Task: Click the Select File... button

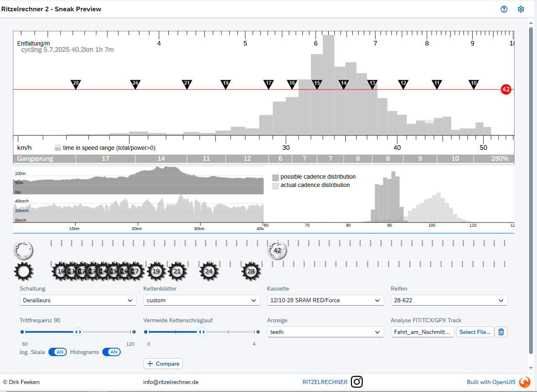Action: tap(475, 332)
